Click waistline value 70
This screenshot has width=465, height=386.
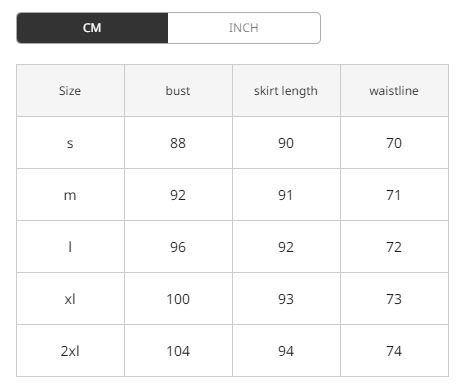(x=394, y=143)
